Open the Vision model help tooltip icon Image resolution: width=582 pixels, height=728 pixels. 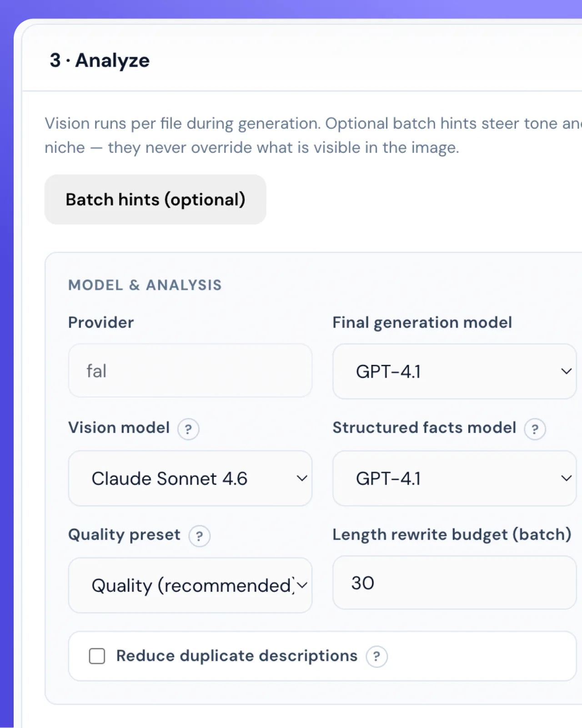pyautogui.click(x=188, y=429)
